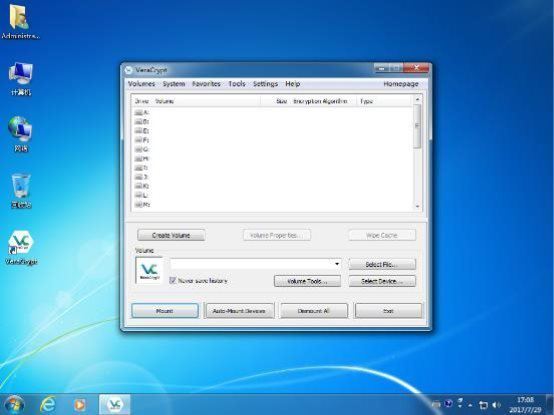Image resolution: width=554 pixels, height=415 pixels.
Task: Open the System menu
Action: 174,84
